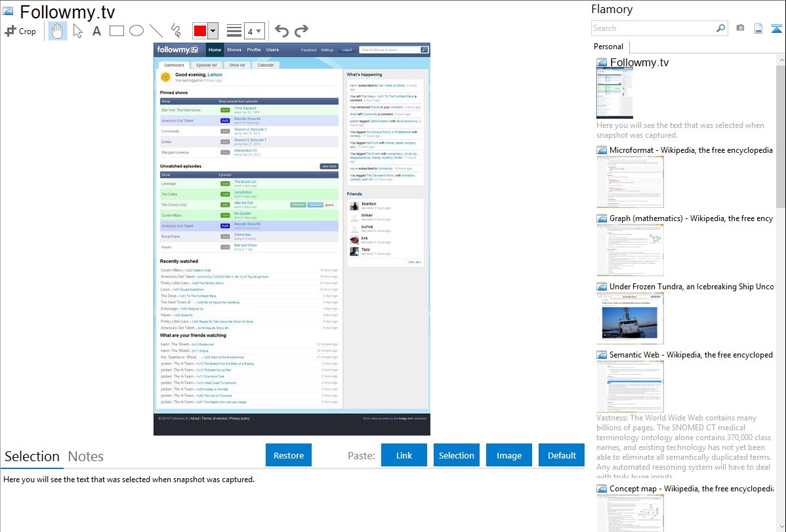The height and width of the screenshot is (532, 786).
Task: Activate the hand pan tool
Action: coord(57,31)
